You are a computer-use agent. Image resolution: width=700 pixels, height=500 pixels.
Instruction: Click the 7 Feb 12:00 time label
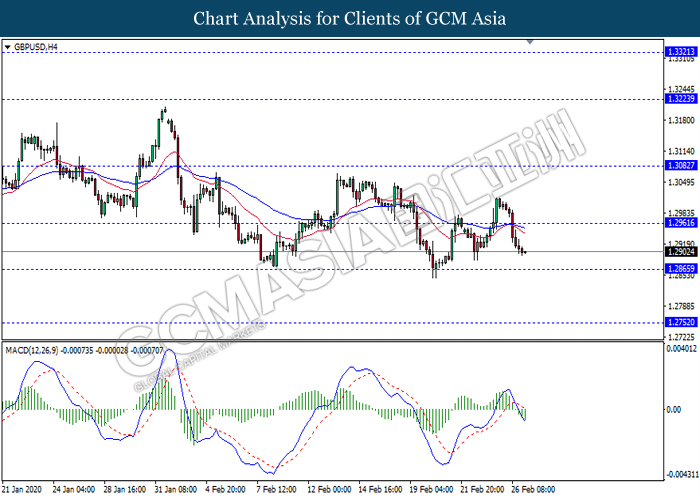click(x=277, y=490)
